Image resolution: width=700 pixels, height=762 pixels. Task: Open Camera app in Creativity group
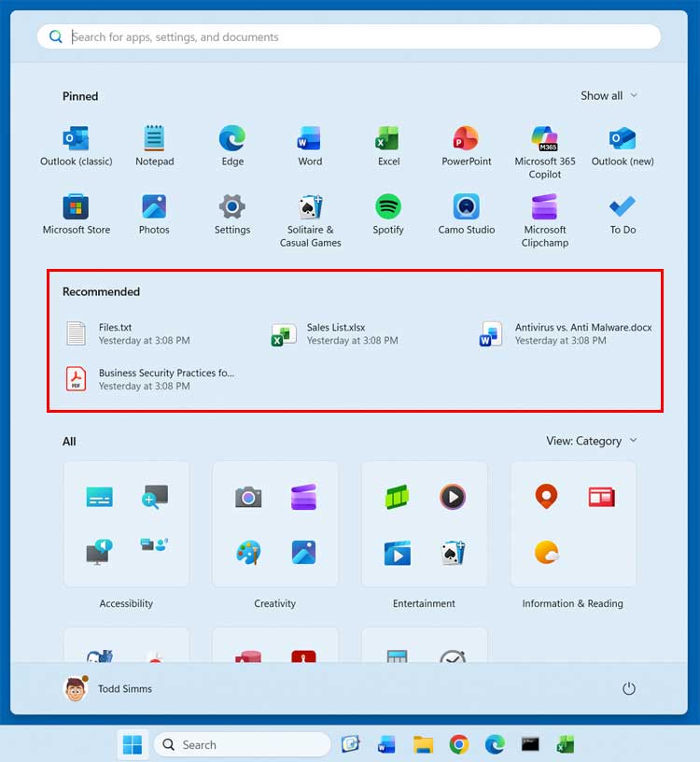248,497
